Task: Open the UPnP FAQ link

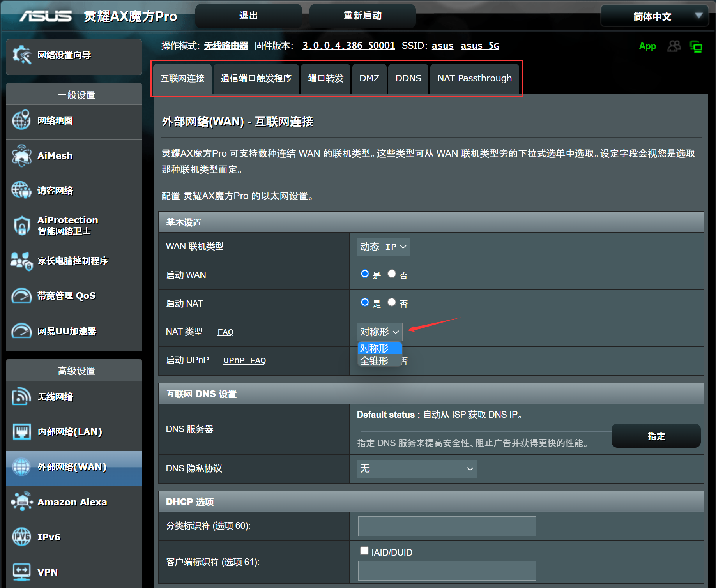Action: 244,360
